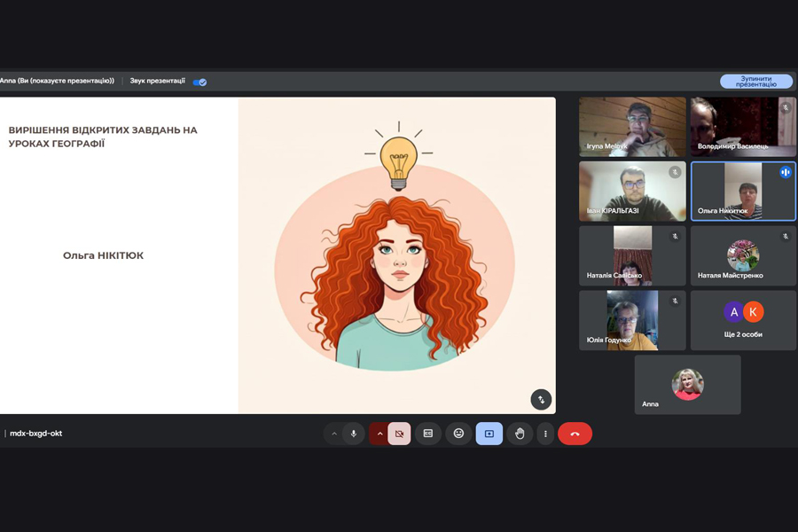Click the muted mic icon on Іван КІРАЛЬГАЗІ's tile
The height and width of the screenshot is (532, 798).
[675, 172]
